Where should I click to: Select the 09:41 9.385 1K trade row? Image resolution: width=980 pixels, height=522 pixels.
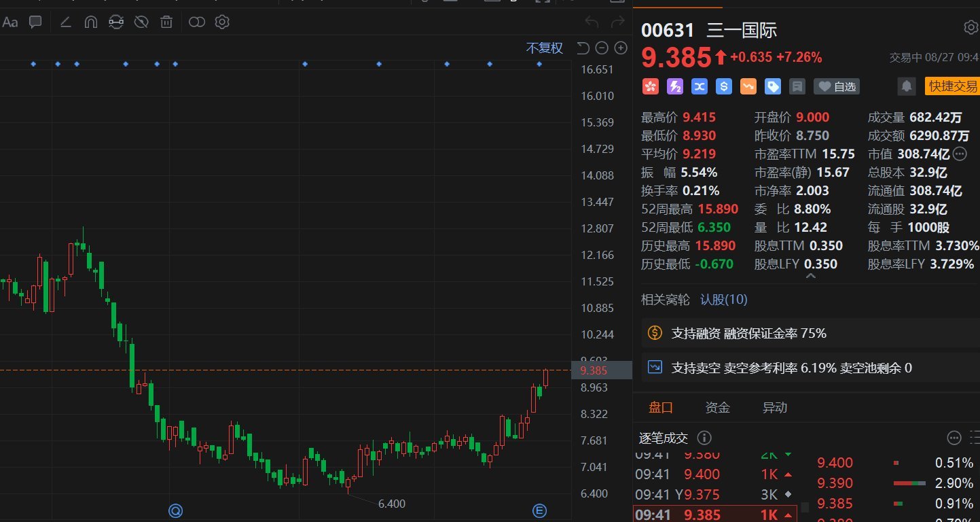pyautogui.click(x=716, y=515)
